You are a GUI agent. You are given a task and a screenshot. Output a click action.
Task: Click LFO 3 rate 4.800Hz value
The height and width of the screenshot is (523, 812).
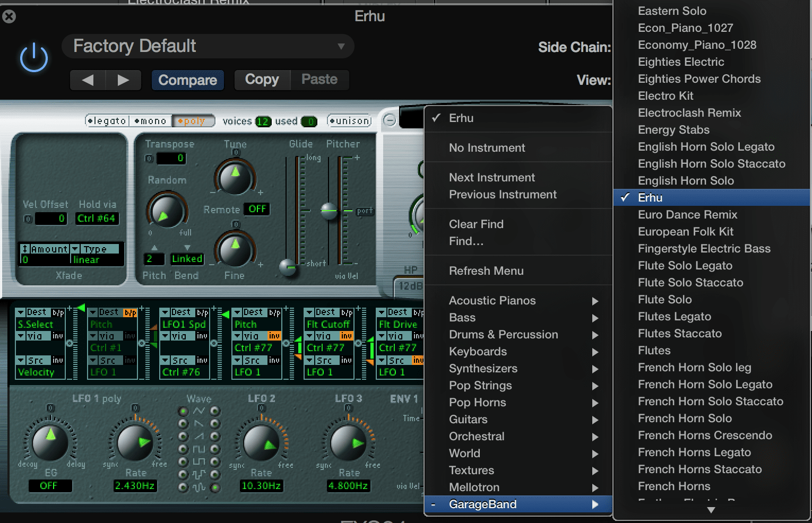(x=348, y=485)
